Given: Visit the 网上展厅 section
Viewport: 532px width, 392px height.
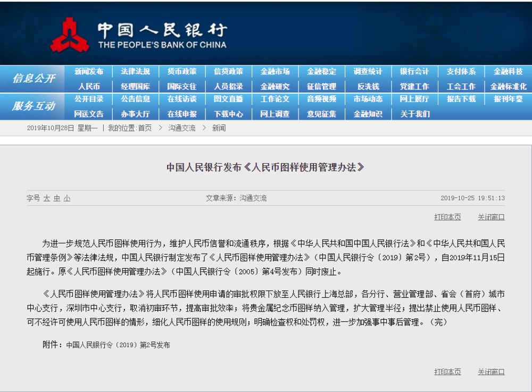Looking at the screenshot, I should pos(414,99).
